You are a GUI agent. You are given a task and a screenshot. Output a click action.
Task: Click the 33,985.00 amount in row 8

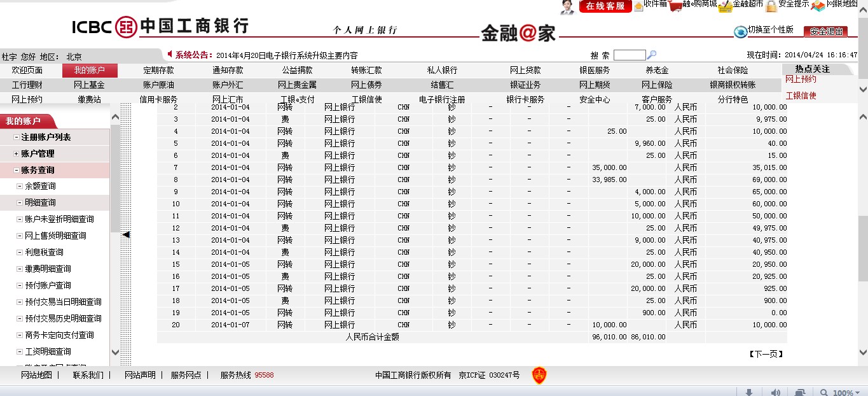pyautogui.click(x=609, y=180)
